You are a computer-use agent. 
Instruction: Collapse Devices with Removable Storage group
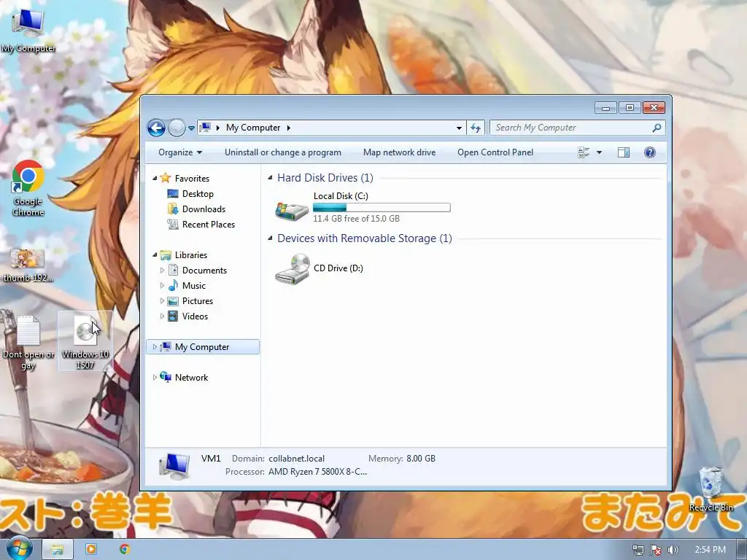tap(270, 238)
